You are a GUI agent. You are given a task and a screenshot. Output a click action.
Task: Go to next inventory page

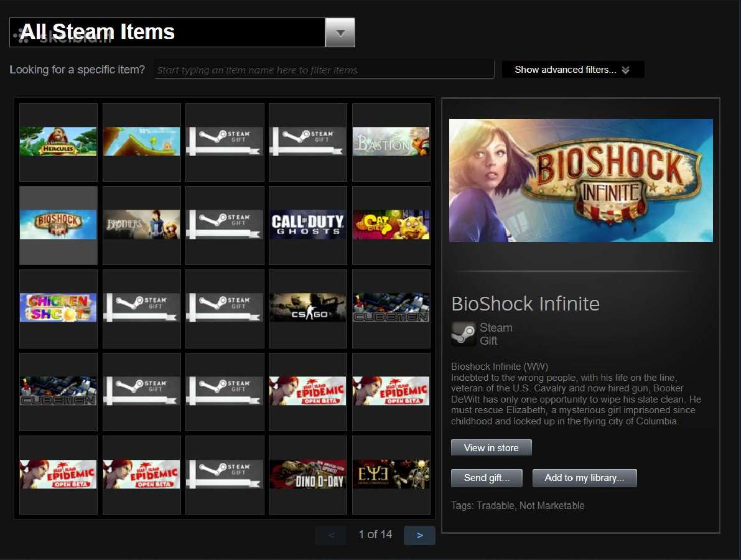tap(419, 535)
